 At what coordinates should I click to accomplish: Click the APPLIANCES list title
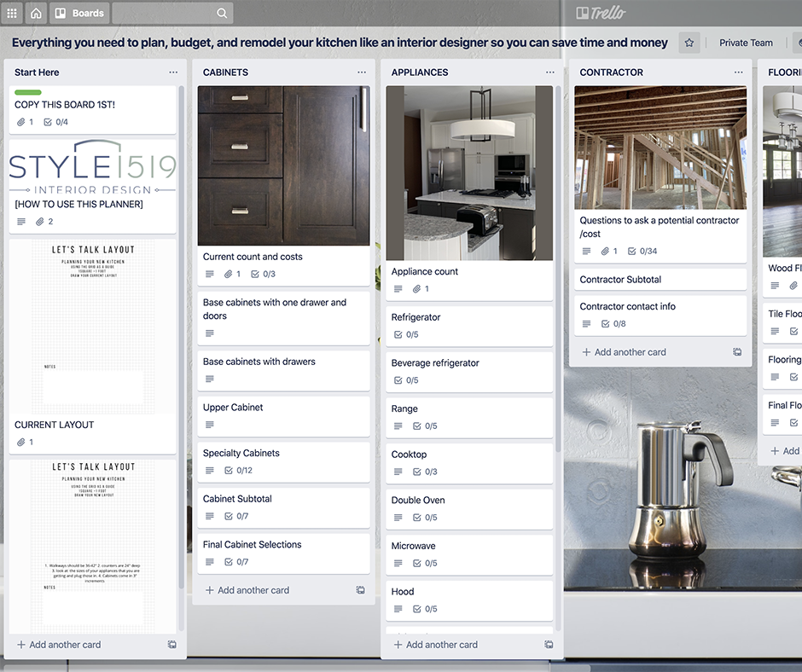[420, 72]
